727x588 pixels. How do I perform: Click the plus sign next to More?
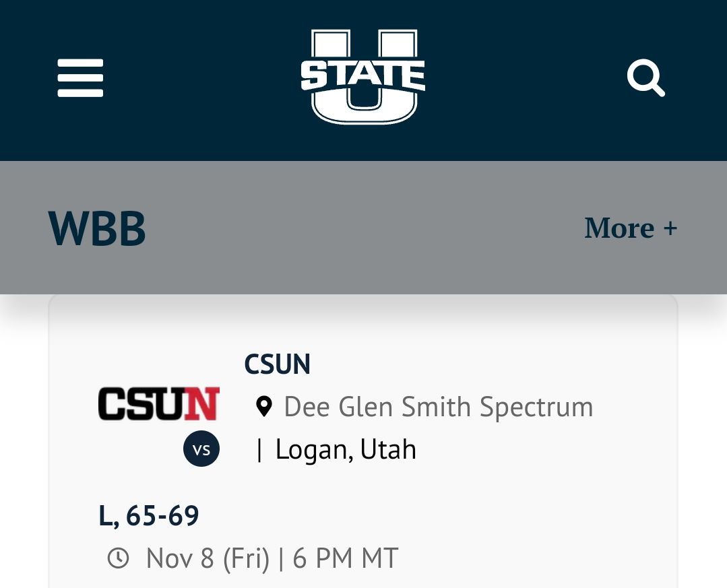pyautogui.click(x=670, y=228)
